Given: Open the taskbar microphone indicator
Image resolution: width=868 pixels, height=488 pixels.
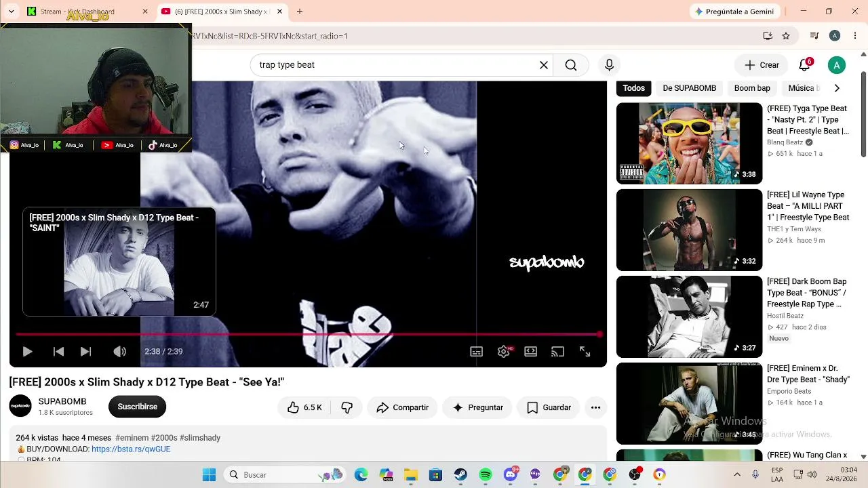Looking at the screenshot, I should coord(755,474).
